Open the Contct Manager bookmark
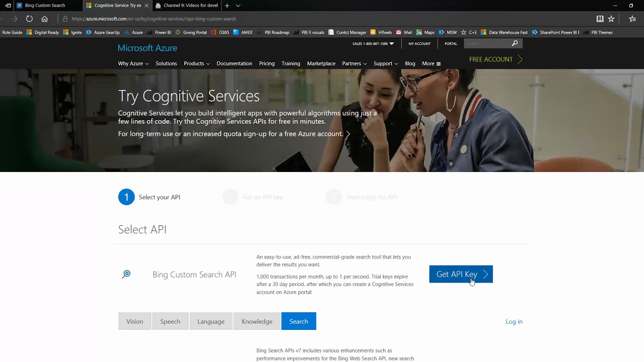Viewport: 644px width, 362px height. click(348, 32)
